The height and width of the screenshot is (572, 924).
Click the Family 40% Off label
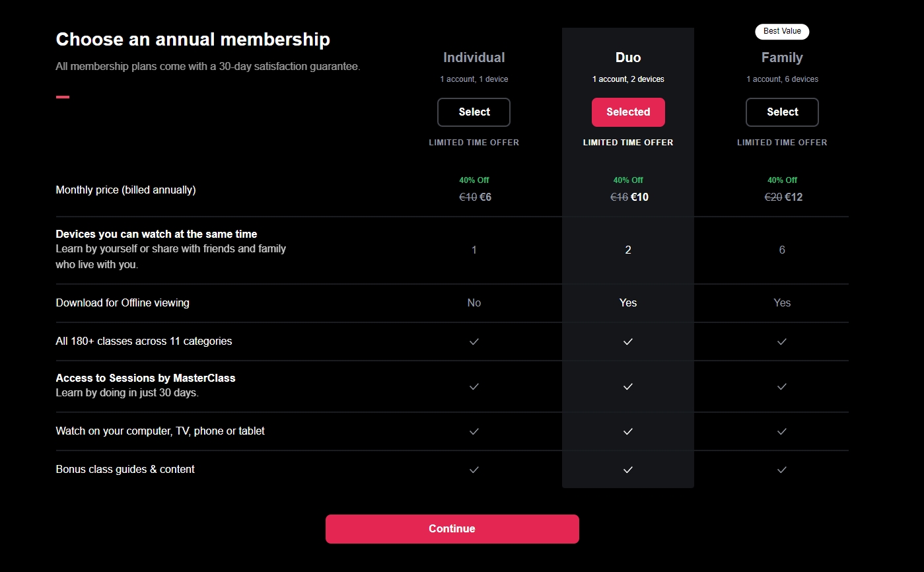tap(782, 180)
